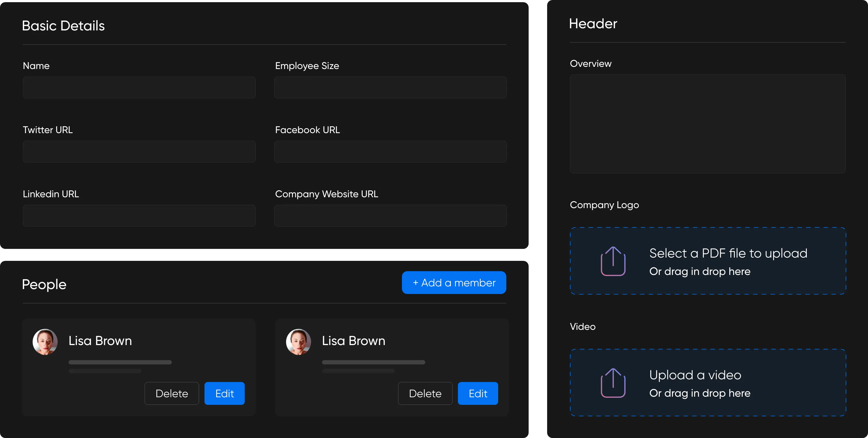
Task: Click second Lisa Brown name text
Action: tap(354, 341)
